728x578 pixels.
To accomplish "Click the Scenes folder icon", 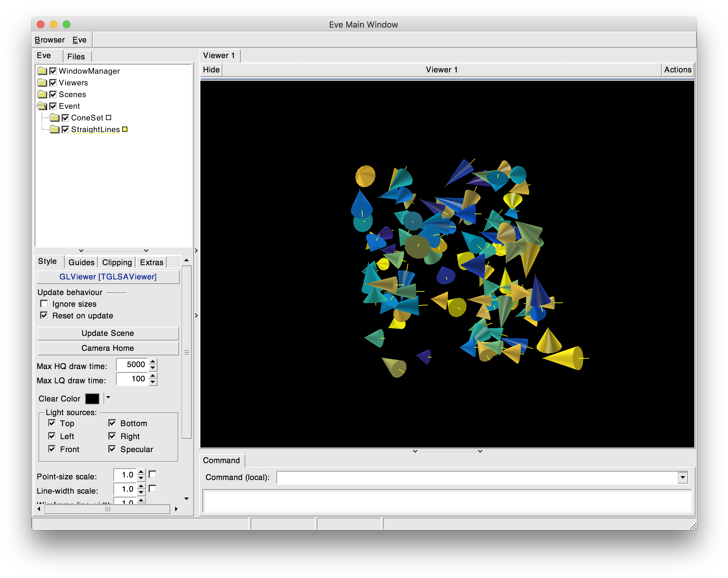I will point(42,94).
